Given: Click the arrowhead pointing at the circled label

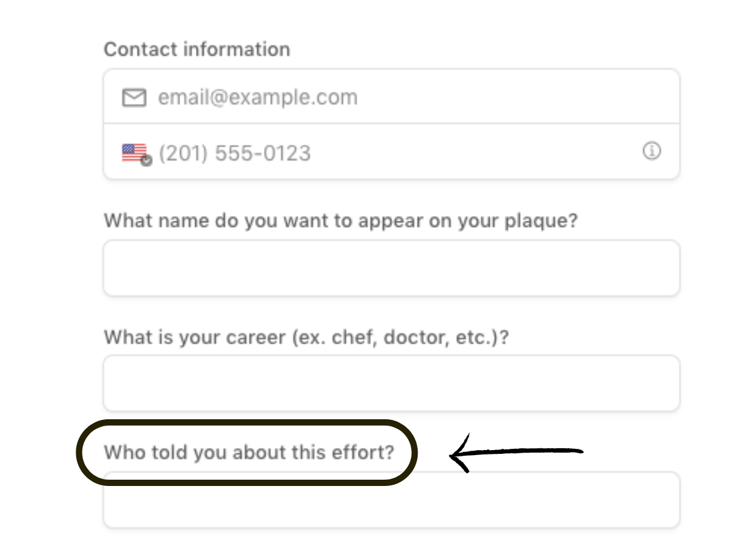Looking at the screenshot, I should click(x=460, y=453).
